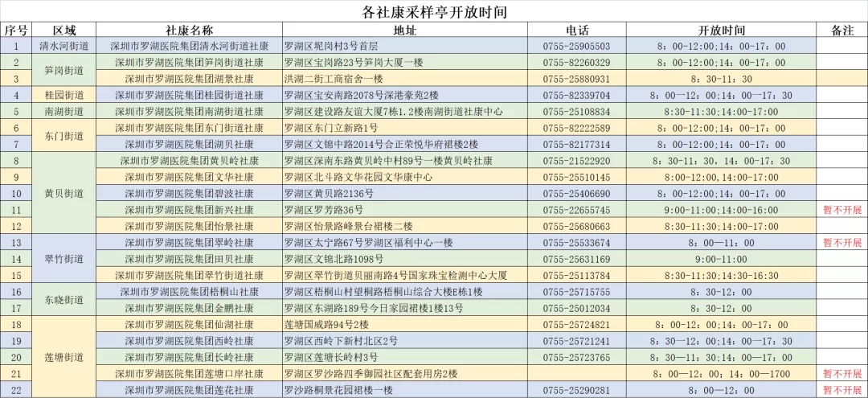Select phone number 0755-25721241
This screenshot has width=868, height=398.
[x=577, y=341]
